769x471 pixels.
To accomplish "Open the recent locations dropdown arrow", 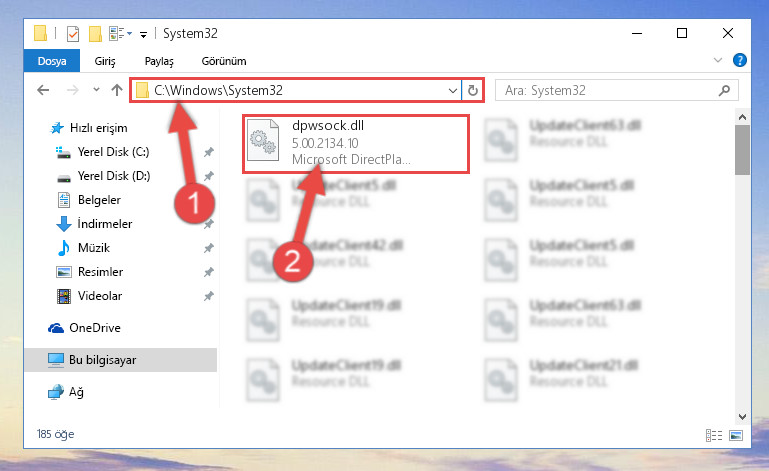I will pos(96,90).
